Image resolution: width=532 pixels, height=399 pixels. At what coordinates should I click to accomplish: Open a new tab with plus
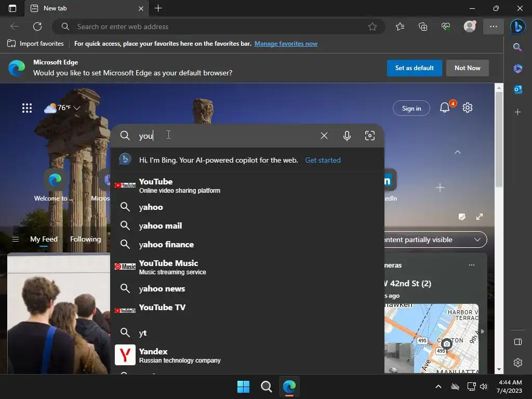(x=158, y=8)
